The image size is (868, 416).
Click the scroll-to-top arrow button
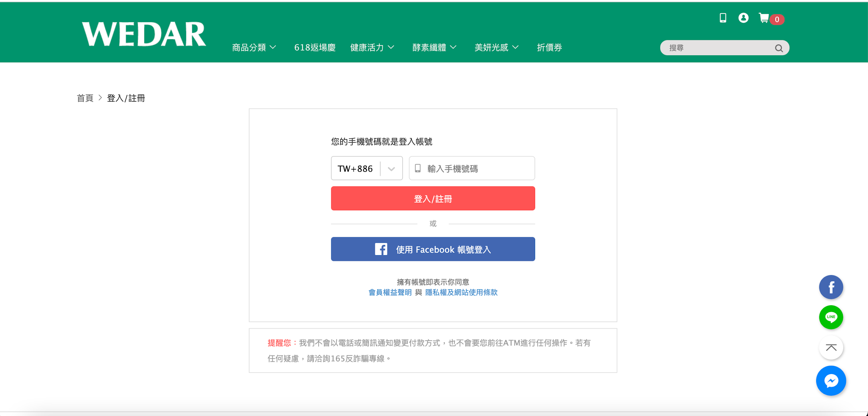point(831,347)
